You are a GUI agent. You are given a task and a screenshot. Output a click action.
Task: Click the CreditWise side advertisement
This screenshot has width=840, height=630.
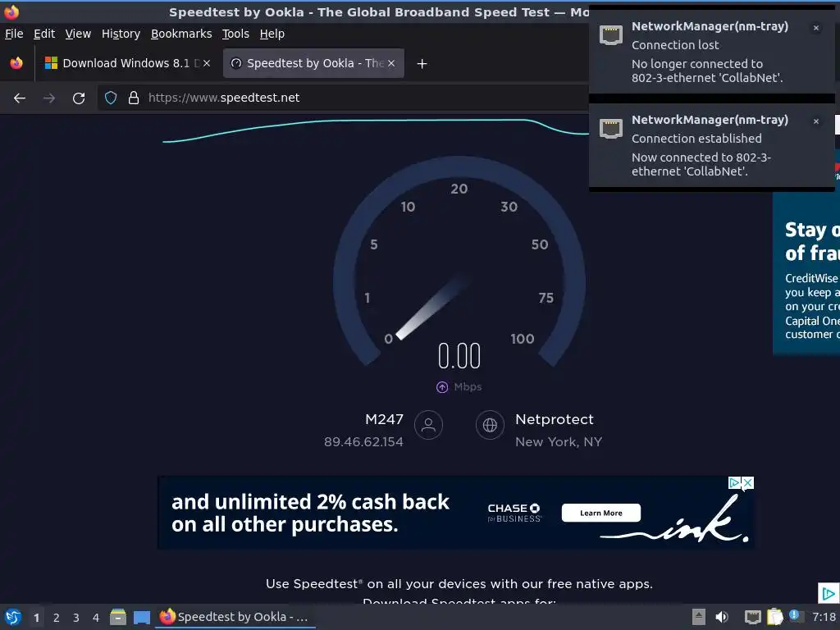806,273
